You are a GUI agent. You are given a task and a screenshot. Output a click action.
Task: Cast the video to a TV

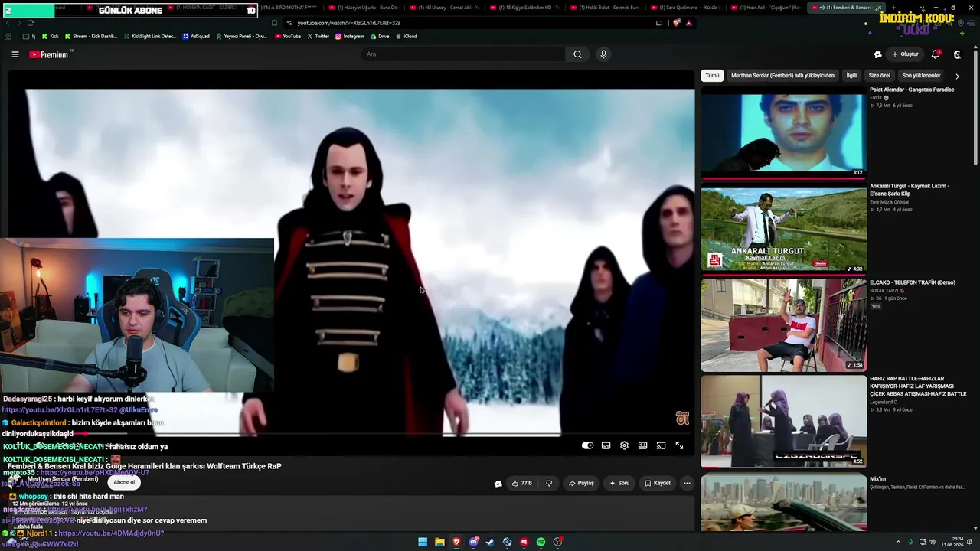(x=661, y=445)
